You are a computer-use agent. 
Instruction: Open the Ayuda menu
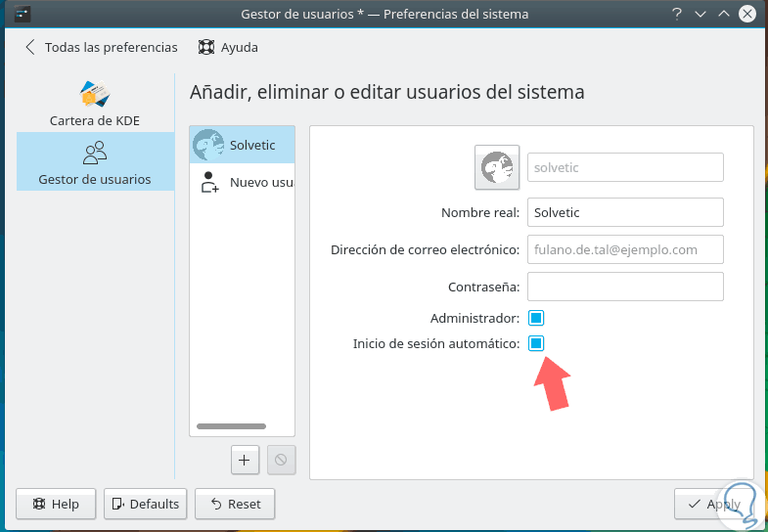228,48
